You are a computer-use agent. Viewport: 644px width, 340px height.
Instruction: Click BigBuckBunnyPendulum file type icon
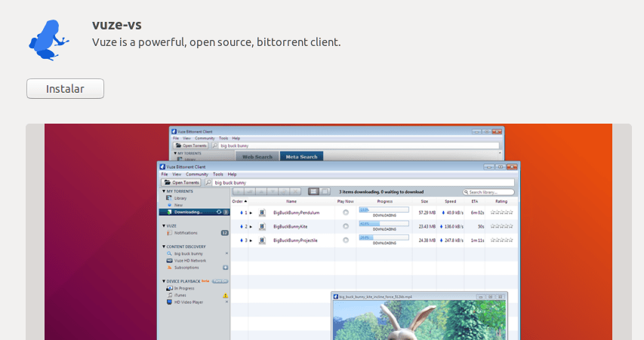click(262, 213)
